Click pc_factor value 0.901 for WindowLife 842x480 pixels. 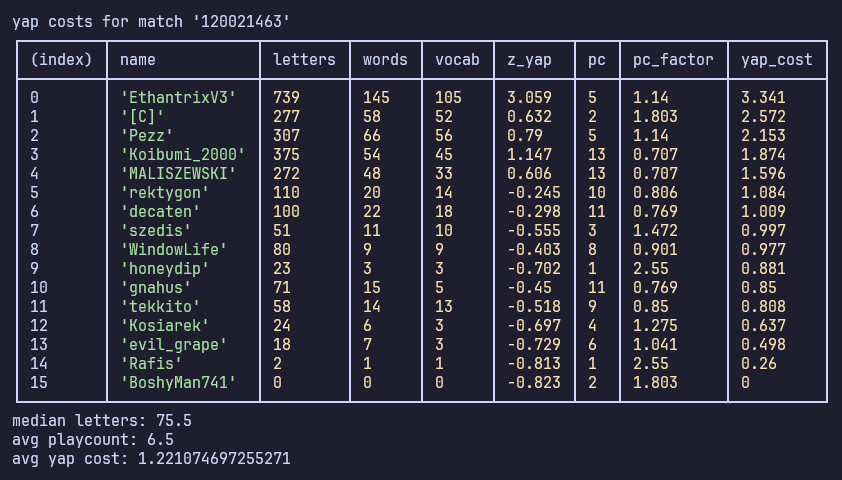click(655, 250)
